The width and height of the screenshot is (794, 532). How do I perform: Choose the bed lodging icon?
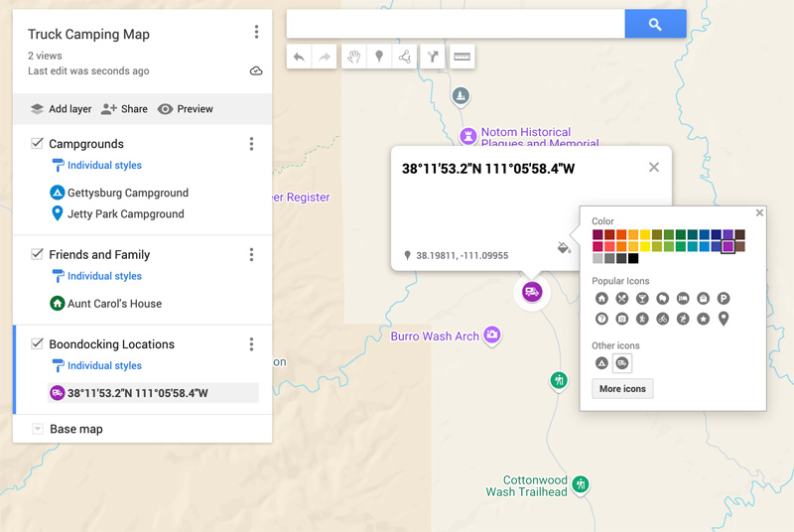(683, 299)
